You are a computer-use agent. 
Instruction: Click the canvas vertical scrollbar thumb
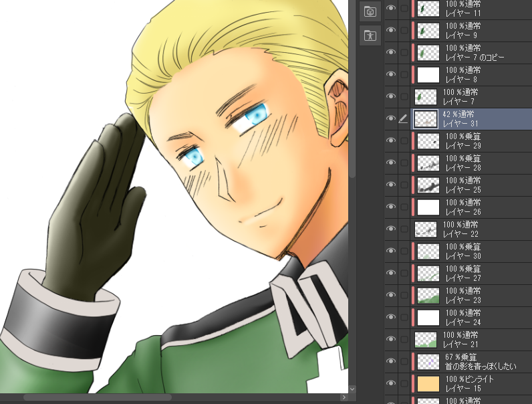(x=352, y=88)
